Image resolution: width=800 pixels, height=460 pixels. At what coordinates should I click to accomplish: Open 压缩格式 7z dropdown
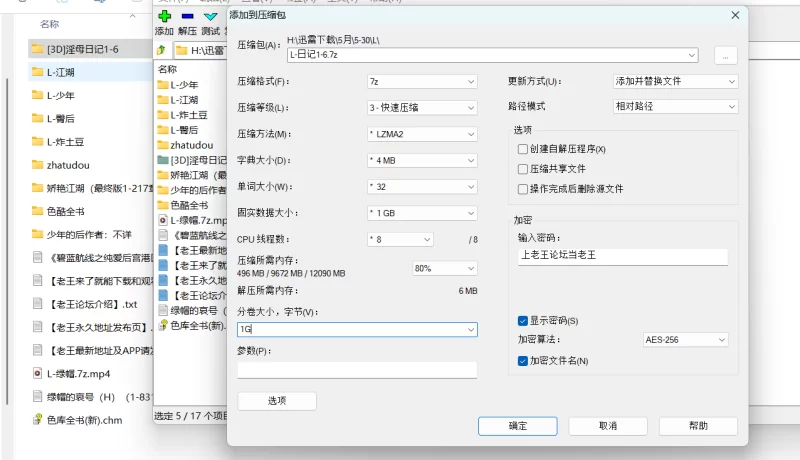pos(422,82)
